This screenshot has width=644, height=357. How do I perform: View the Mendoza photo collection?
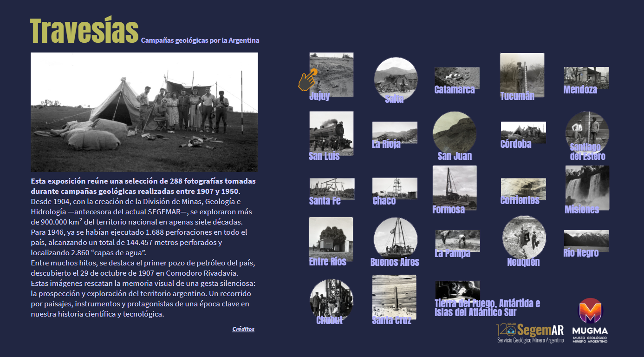click(586, 78)
